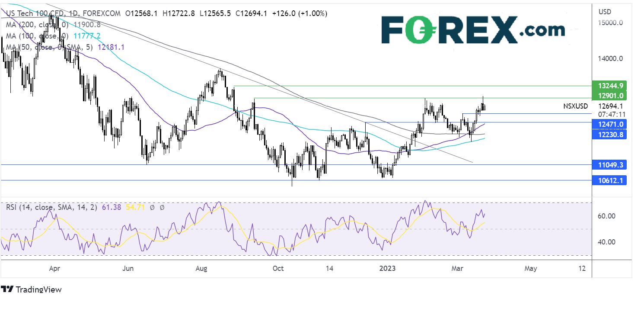Click the RSI 60.00 axis label

click(606, 216)
